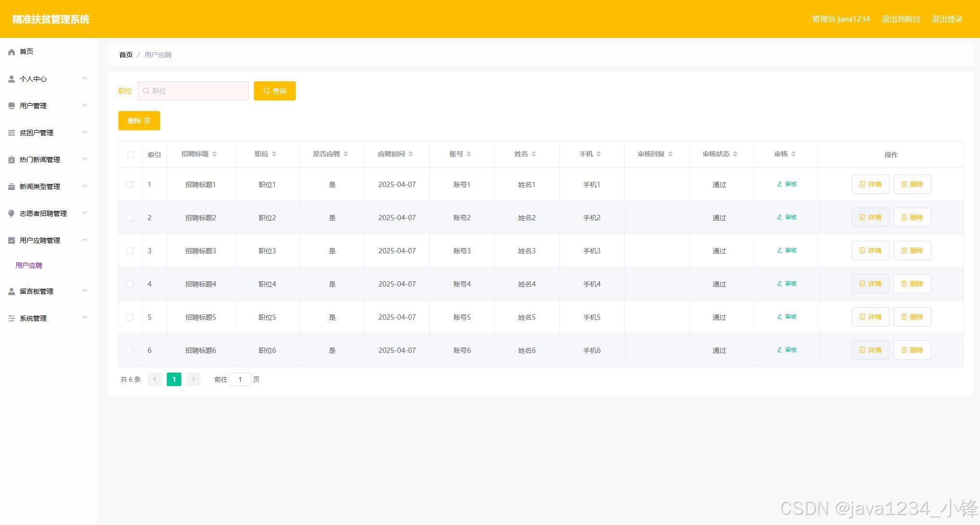Sort 应聘时间 column using sort arrows

tap(410, 154)
